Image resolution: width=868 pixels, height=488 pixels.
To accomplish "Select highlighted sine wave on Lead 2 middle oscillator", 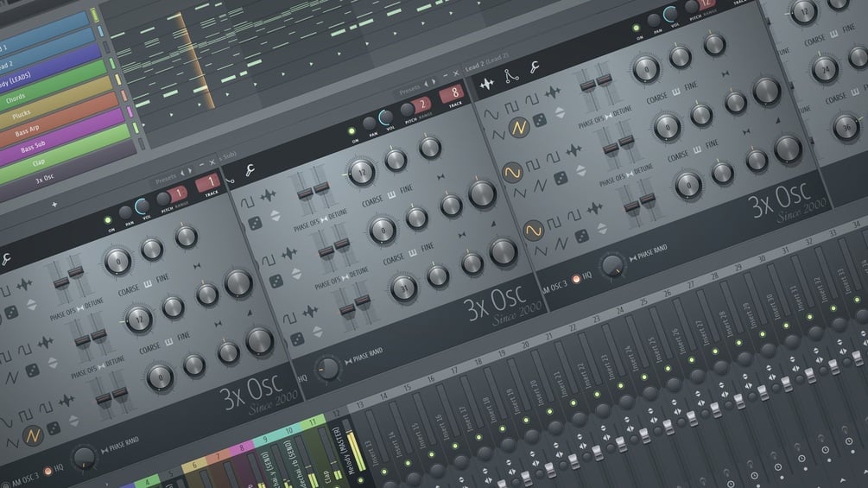I will coord(512,172).
